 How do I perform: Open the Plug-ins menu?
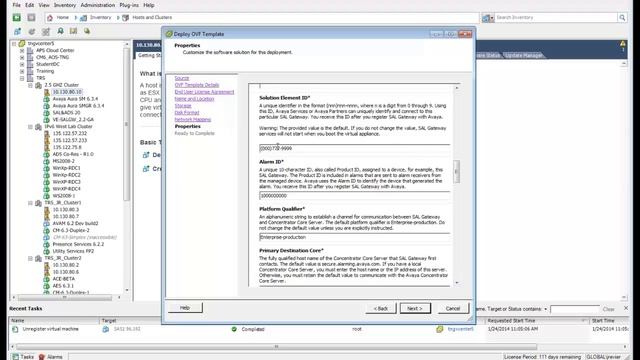click(129, 5)
